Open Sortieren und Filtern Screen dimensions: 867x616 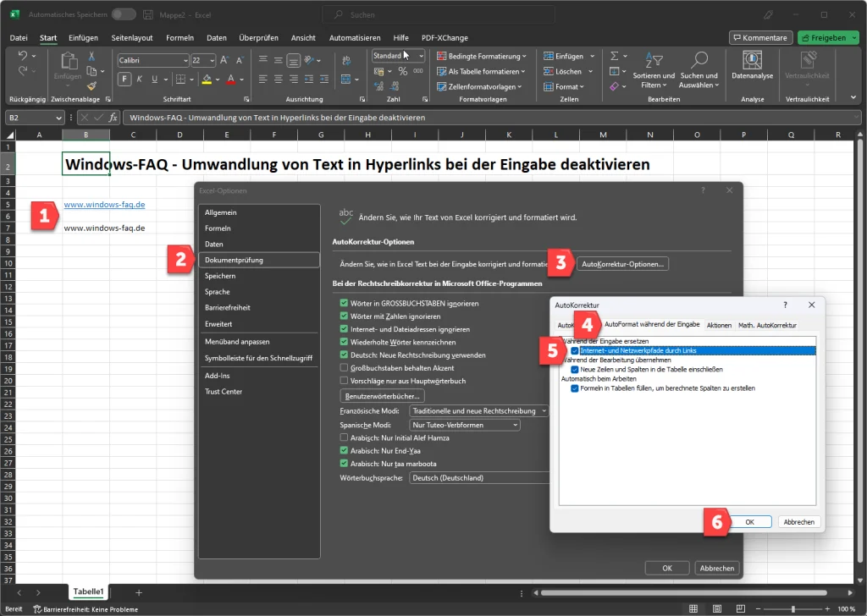pyautogui.click(x=654, y=70)
